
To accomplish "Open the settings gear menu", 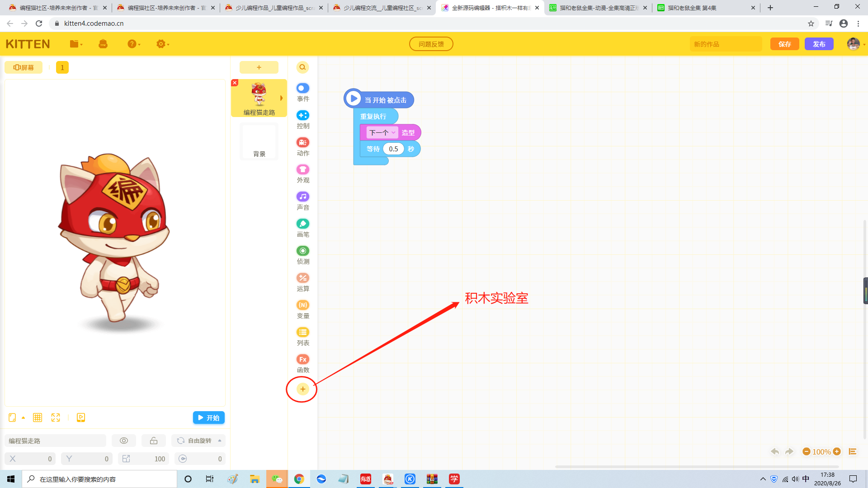I will click(163, 44).
